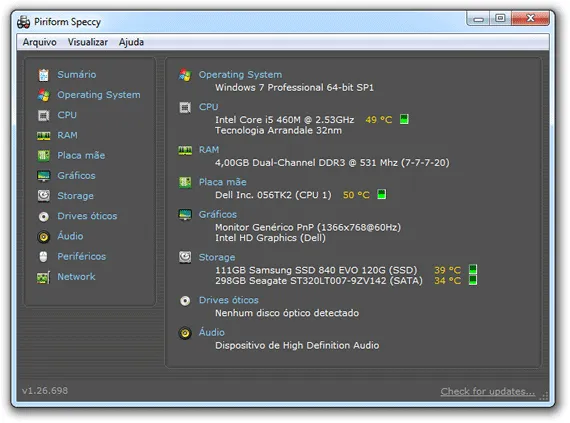This screenshot has height=423, width=570.
Task: Open the Sumário sidebar icon
Action: click(44, 75)
